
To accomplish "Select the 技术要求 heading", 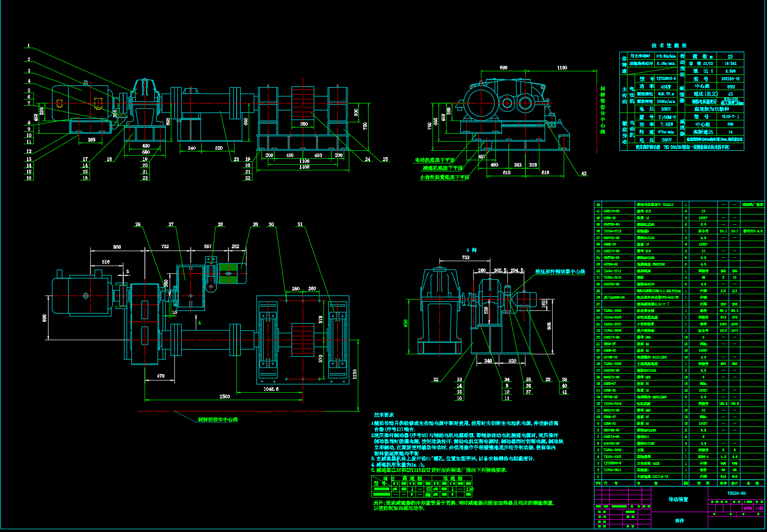I will [384, 415].
